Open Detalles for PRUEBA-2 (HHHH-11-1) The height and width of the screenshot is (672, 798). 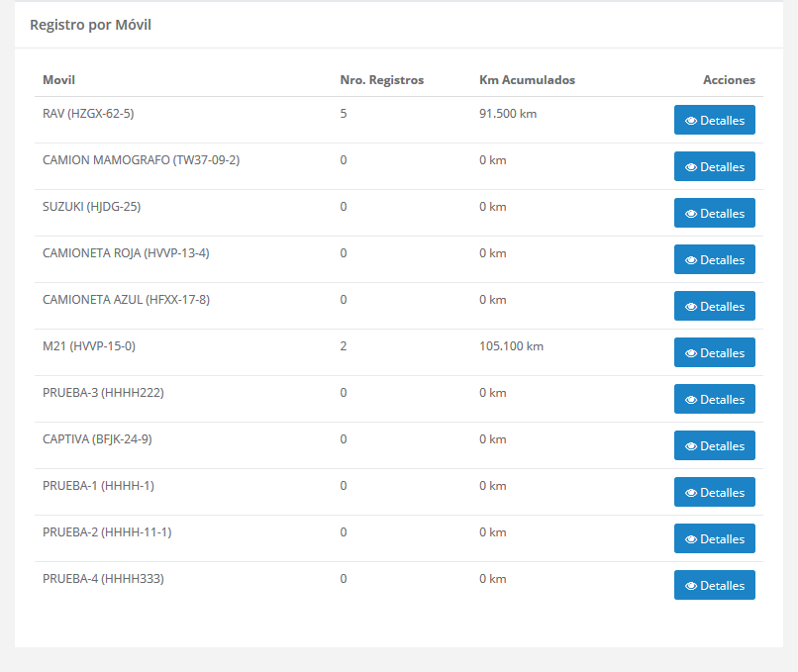coord(715,538)
